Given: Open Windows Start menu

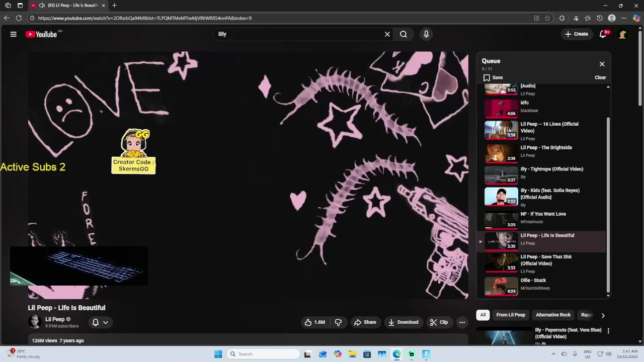Looking at the screenshot, I should point(218,354).
